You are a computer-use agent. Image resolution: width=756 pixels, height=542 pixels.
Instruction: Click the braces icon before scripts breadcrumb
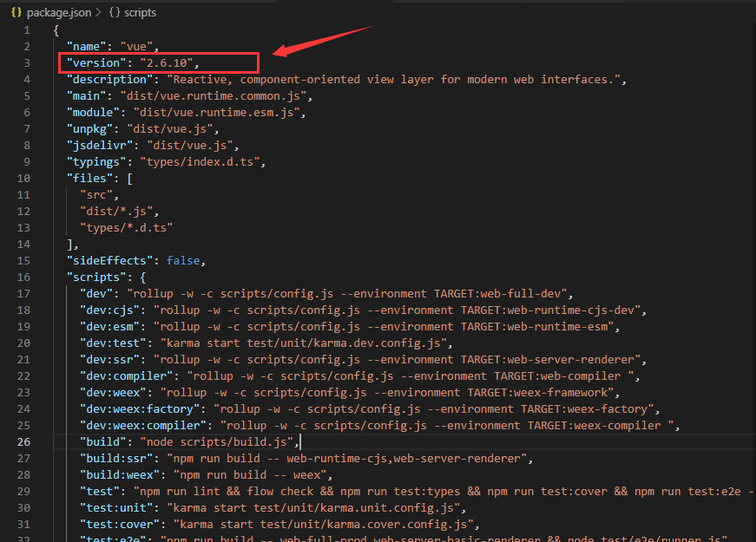(115, 12)
